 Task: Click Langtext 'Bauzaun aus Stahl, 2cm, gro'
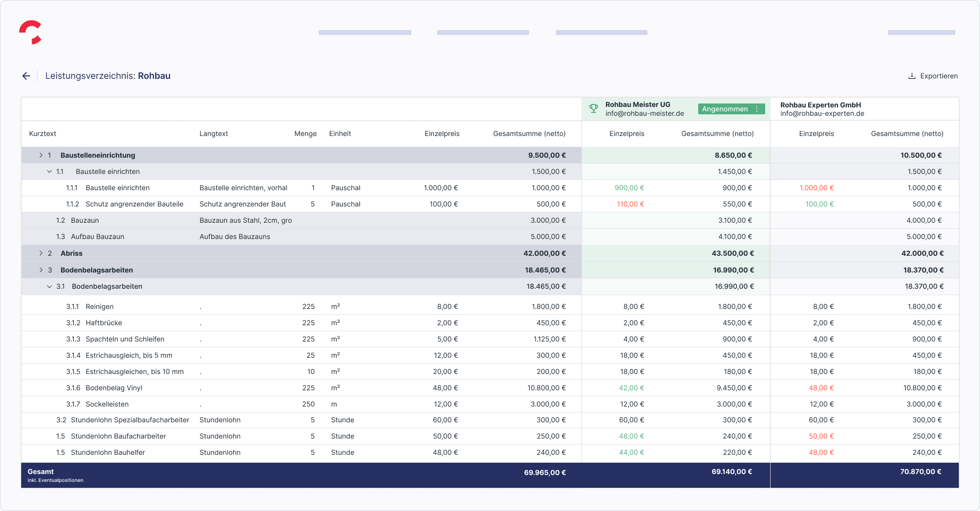tap(245, 220)
